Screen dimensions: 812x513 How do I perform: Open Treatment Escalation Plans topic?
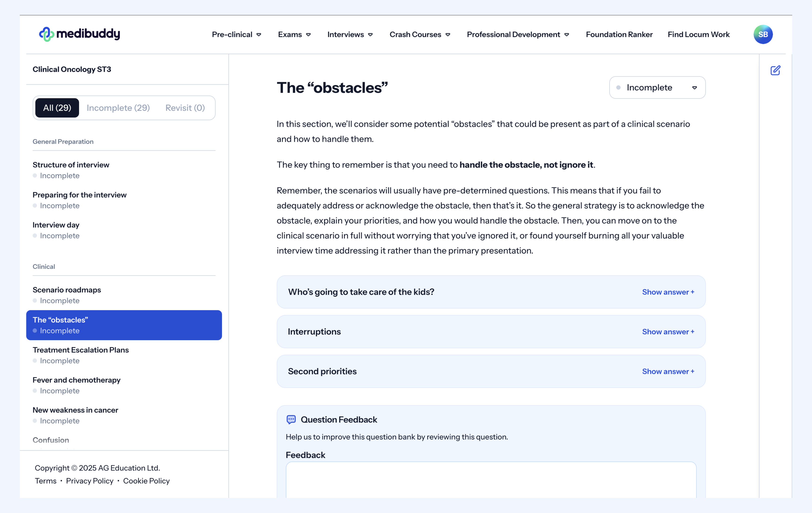[80, 350]
